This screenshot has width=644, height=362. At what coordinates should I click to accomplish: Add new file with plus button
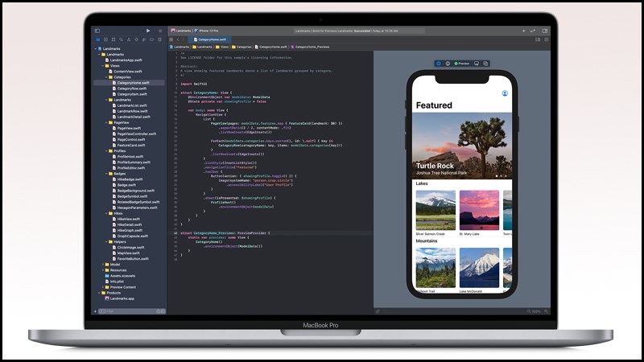click(x=95, y=311)
